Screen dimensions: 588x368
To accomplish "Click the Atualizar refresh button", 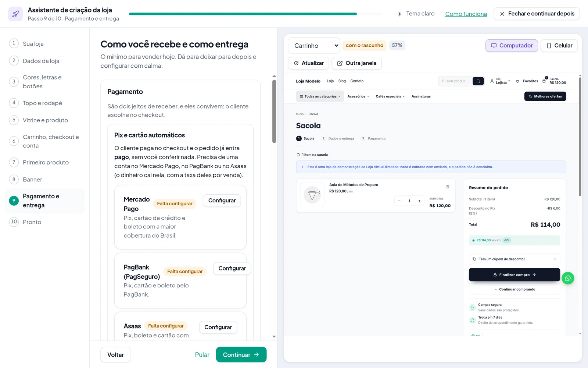I will (x=308, y=63).
